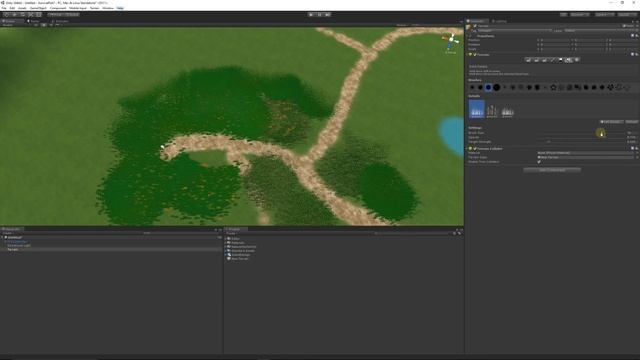Open the Terrain Settings gear tool
The height and width of the screenshot is (360, 640).
click(x=577, y=60)
